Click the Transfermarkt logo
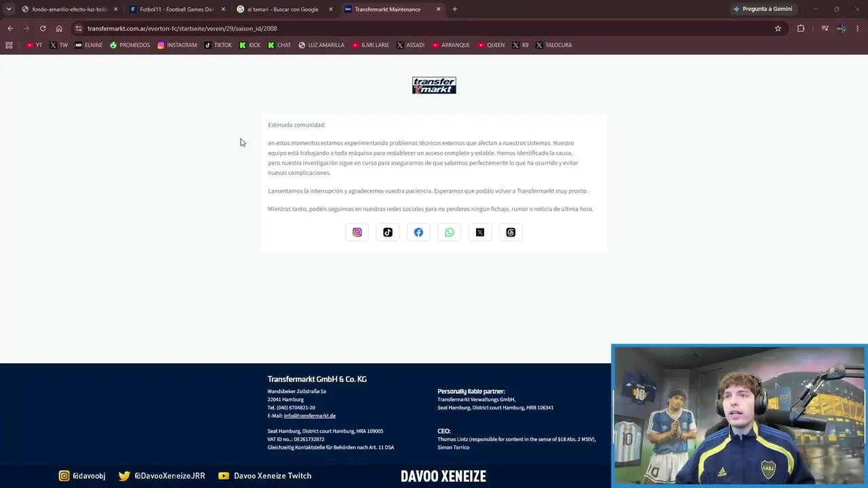This screenshot has width=868, height=488. [434, 85]
